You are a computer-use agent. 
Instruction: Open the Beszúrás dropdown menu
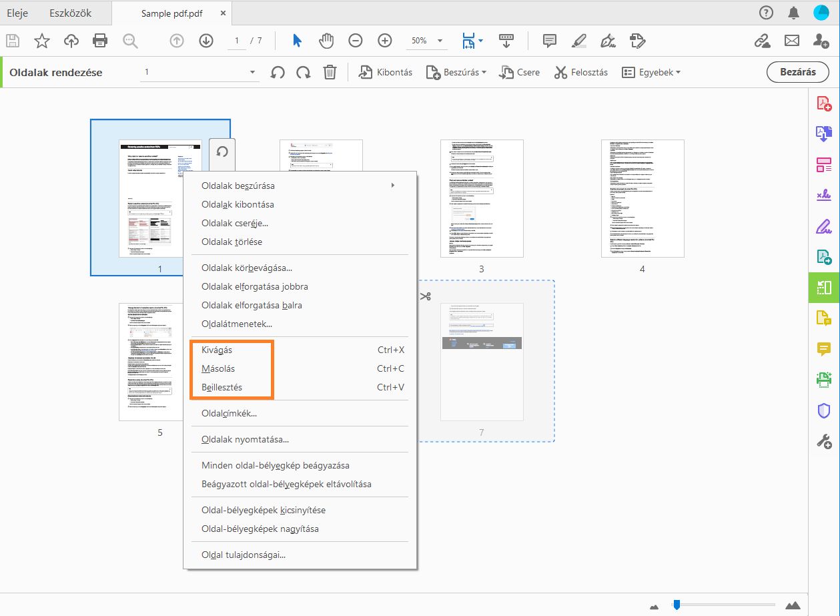[x=456, y=72]
